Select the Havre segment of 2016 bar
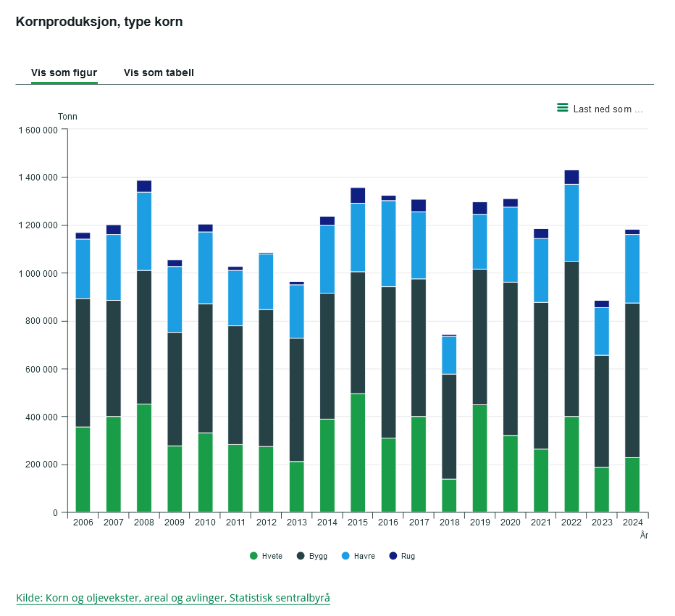675x616 pixels. 388,244
